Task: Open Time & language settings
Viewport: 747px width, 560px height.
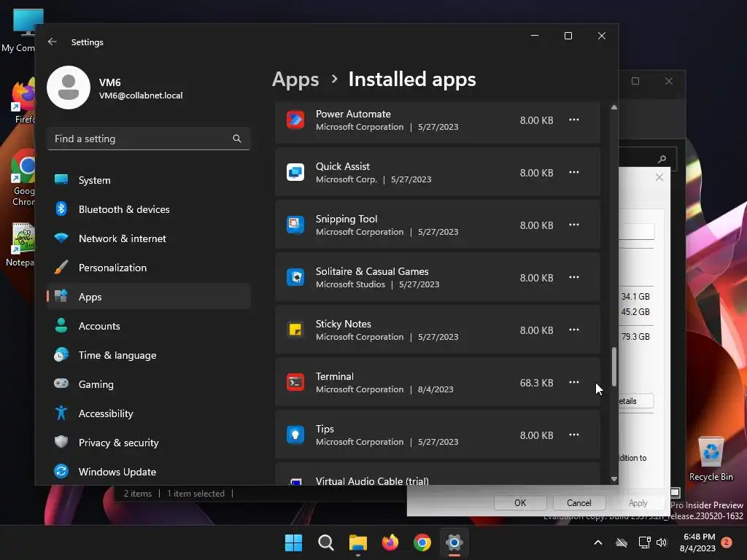Action: click(x=149, y=355)
